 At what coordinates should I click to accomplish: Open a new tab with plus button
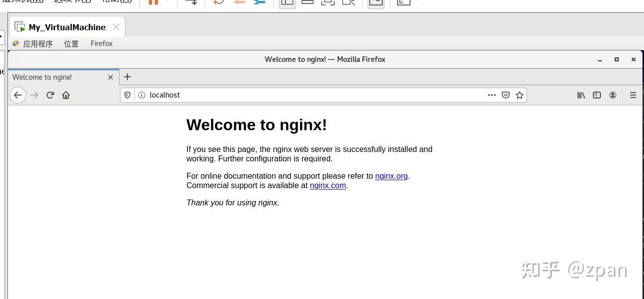pos(127,77)
